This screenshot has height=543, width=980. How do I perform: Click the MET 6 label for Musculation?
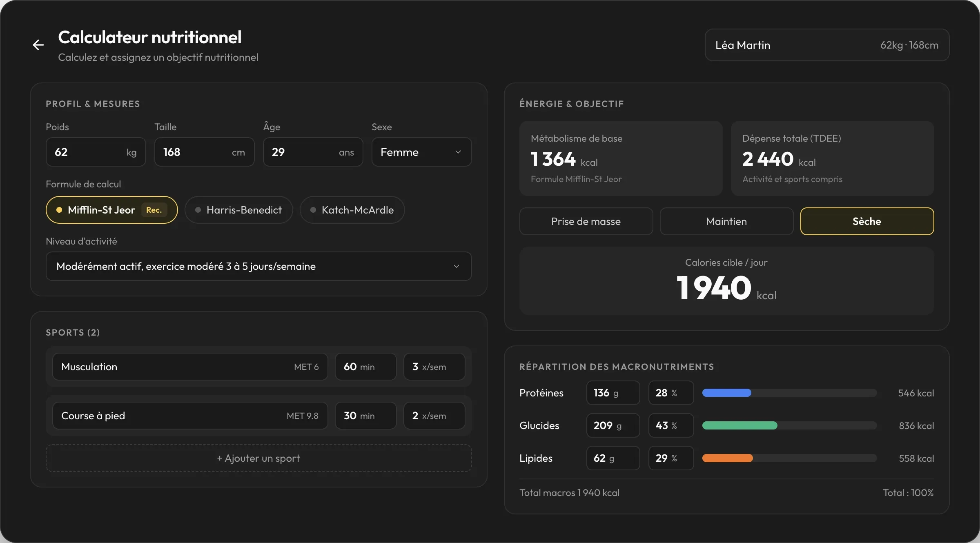[x=306, y=367]
